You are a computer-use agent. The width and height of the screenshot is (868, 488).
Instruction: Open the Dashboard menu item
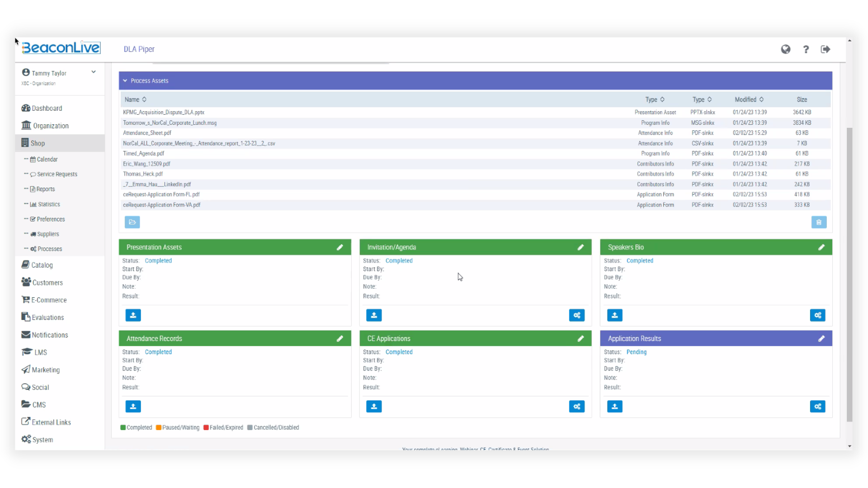47,108
